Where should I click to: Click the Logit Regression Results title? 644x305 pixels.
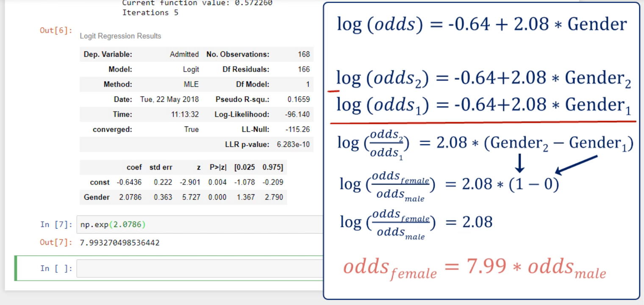coord(120,36)
